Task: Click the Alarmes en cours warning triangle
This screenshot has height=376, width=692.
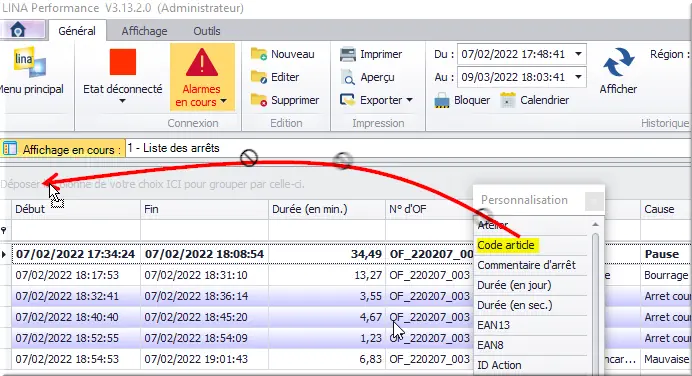Action: point(202,63)
